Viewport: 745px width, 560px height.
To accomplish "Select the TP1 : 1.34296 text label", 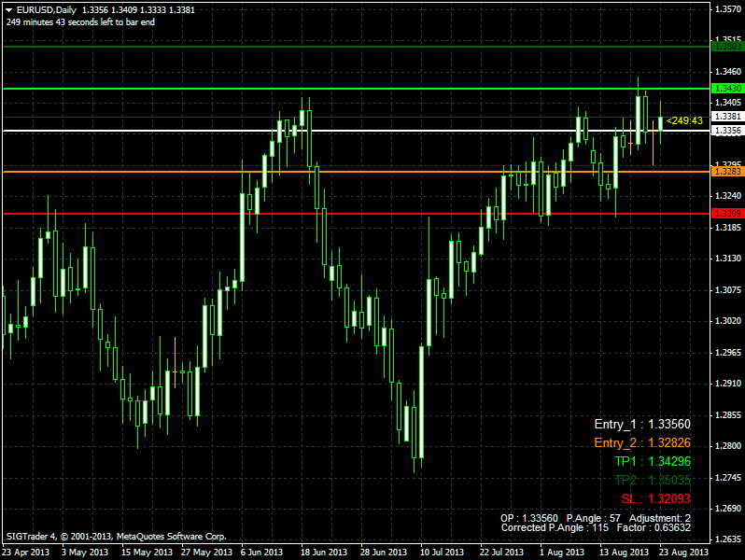I will point(653,462).
